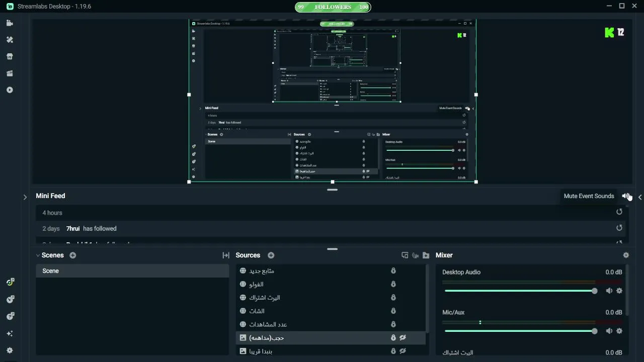Select the الفولو source row
Screen dimensions: 644x362
coord(331,284)
